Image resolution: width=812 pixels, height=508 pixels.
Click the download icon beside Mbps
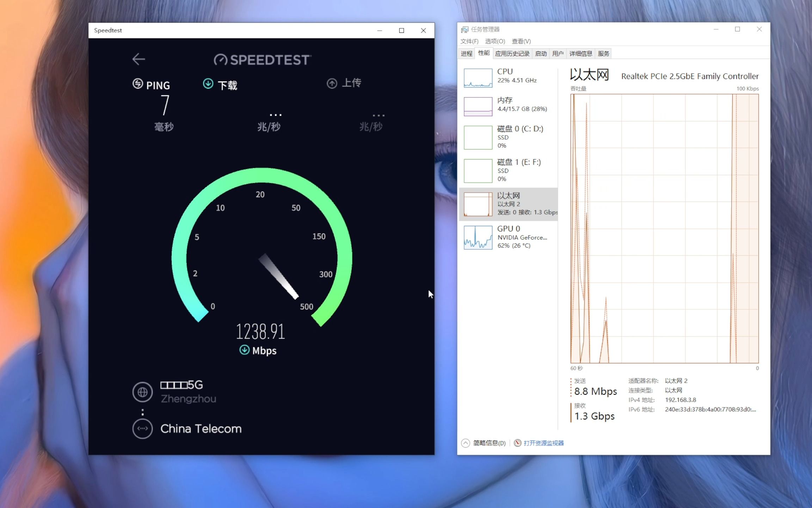tap(244, 350)
